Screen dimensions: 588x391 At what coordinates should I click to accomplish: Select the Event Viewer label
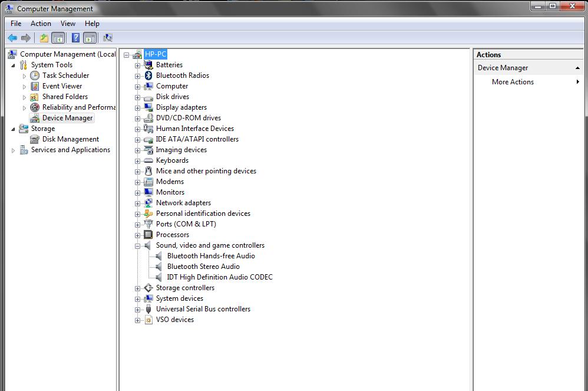[62, 86]
